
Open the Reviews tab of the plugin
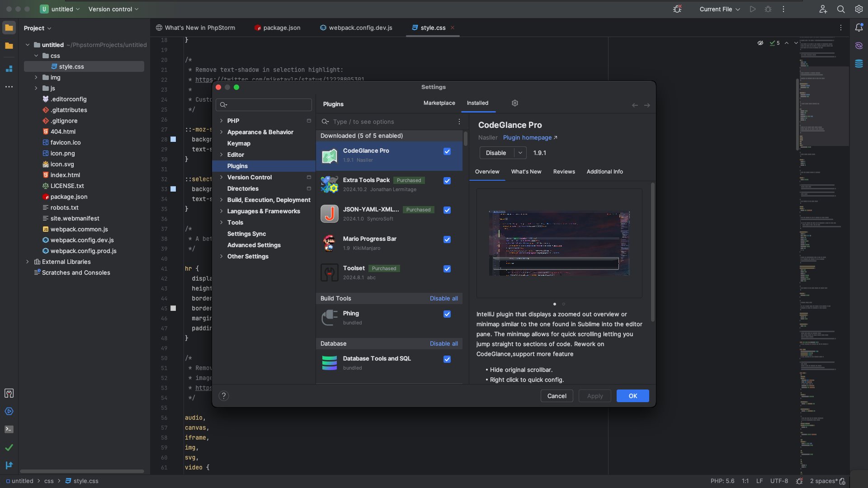[x=564, y=172]
